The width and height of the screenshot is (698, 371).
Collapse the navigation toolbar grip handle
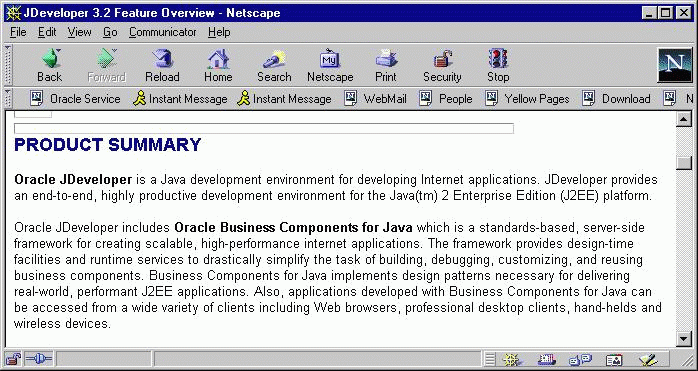click(x=7, y=65)
